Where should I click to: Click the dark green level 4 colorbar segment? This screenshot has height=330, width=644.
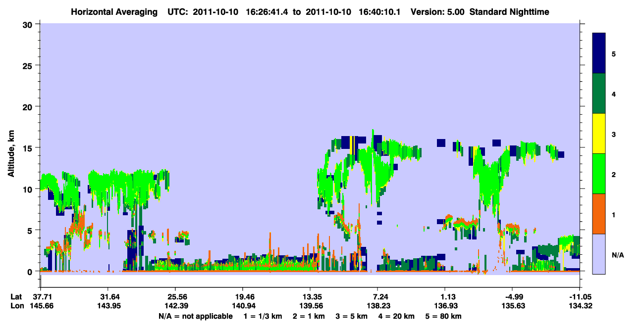[x=599, y=94]
